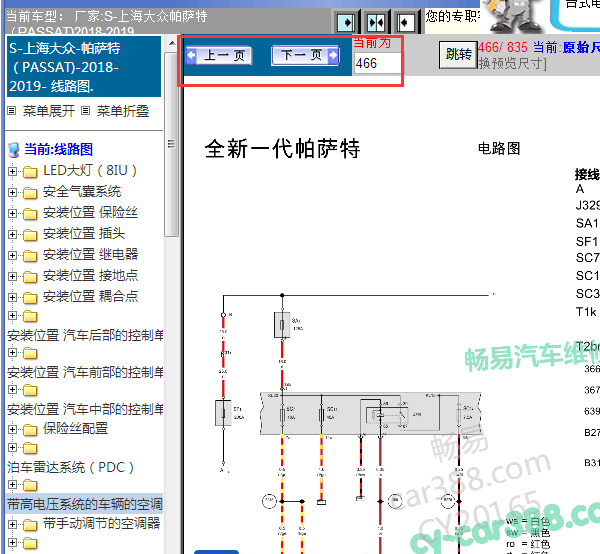This screenshot has height=554, width=600.
Task: Click 菜单展开 to expand all menus
Action: click(x=48, y=111)
